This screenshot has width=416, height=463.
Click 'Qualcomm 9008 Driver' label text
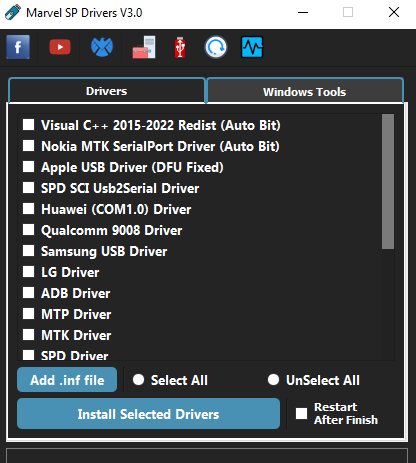tap(112, 230)
